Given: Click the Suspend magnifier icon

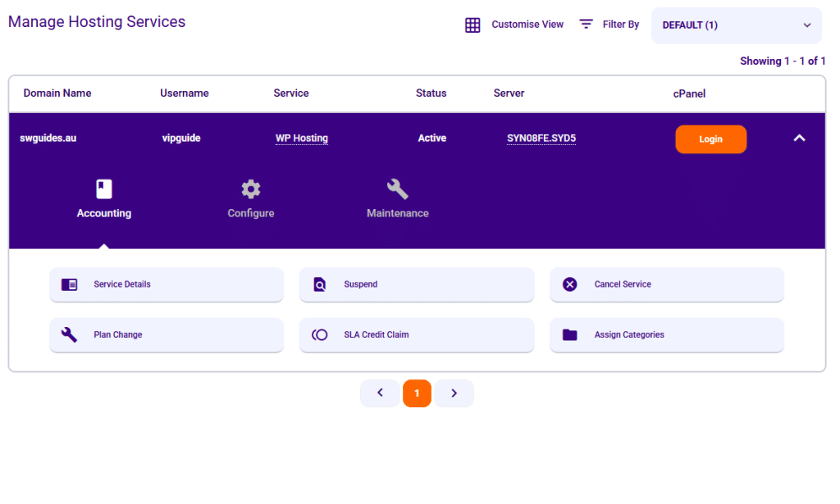Looking at the screenshot, I should [319, 284].
